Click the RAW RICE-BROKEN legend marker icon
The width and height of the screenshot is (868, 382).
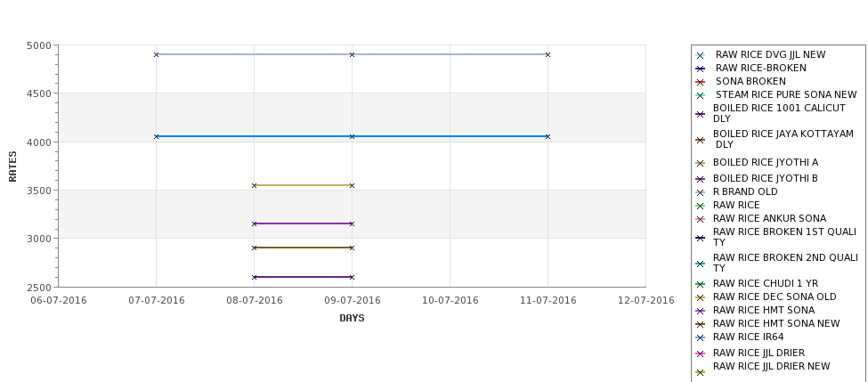tap(701, 69)
